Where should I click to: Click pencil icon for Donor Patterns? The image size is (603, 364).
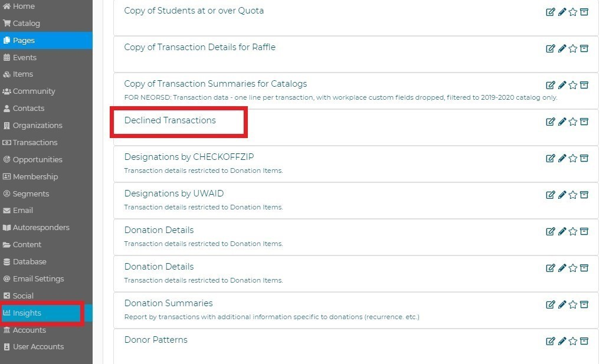point(562,341)
